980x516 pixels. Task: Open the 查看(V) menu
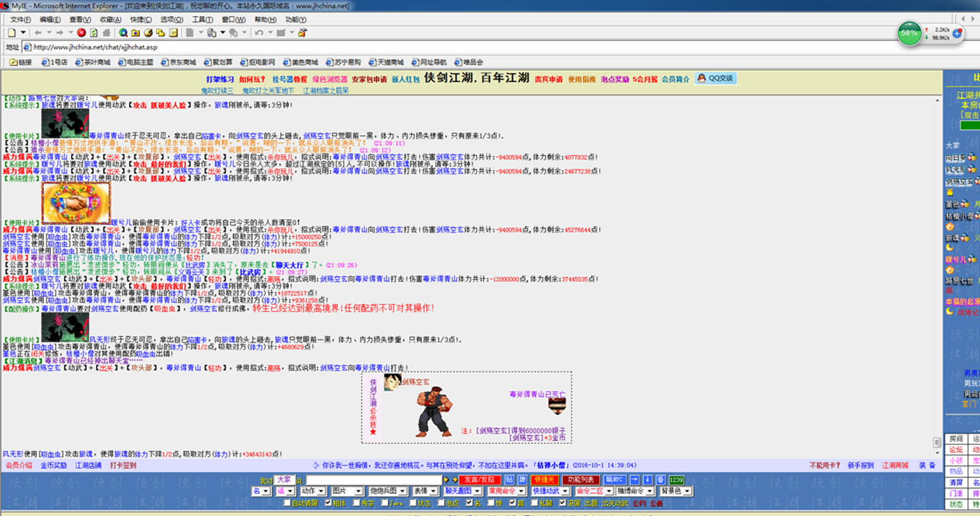point(80,20)
